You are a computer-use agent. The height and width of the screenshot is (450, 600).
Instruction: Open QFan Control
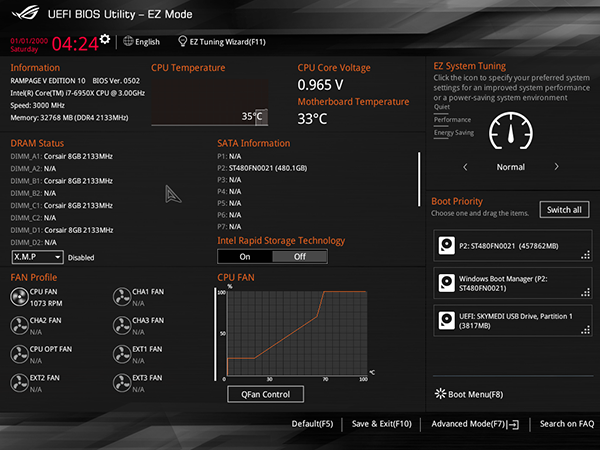click(x=266, y=394)
